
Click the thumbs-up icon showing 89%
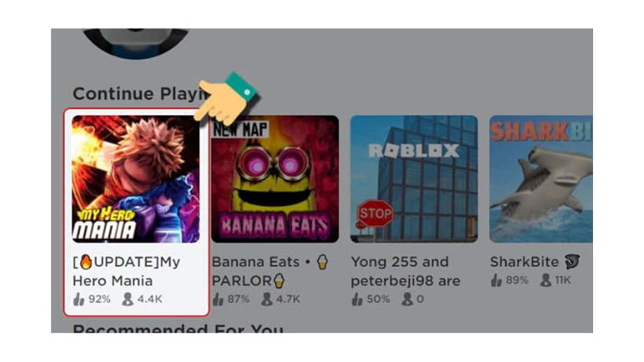click(496, 280)
